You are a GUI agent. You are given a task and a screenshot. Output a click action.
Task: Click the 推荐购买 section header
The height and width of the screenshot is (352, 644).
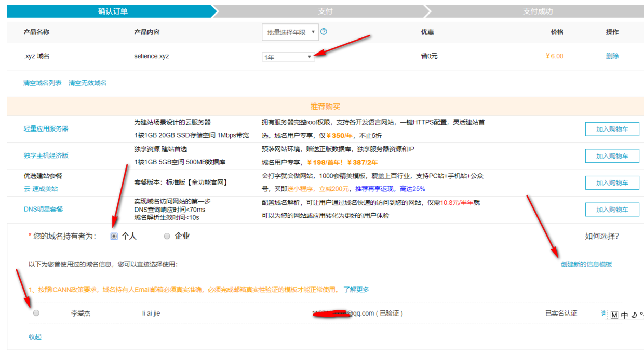(x=325, y=107)
